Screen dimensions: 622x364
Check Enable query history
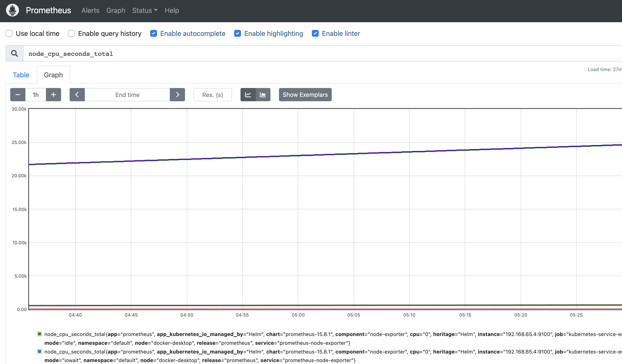click(71, 33)
